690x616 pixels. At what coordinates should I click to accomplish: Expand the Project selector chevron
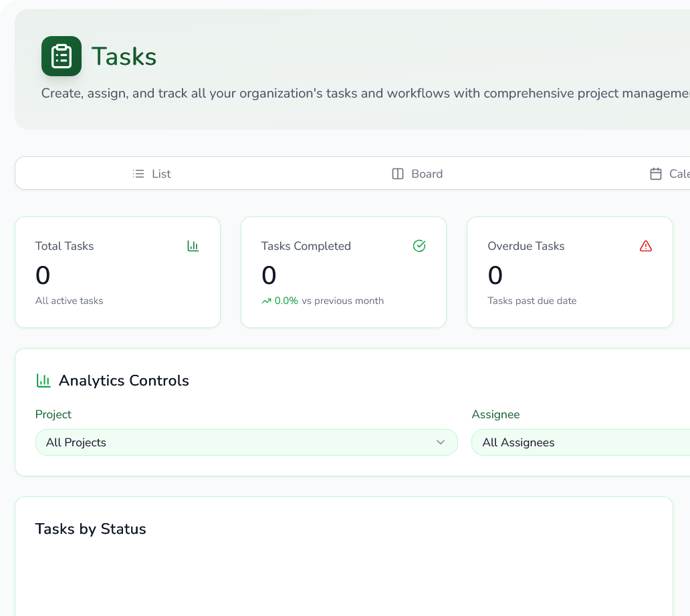441,442
